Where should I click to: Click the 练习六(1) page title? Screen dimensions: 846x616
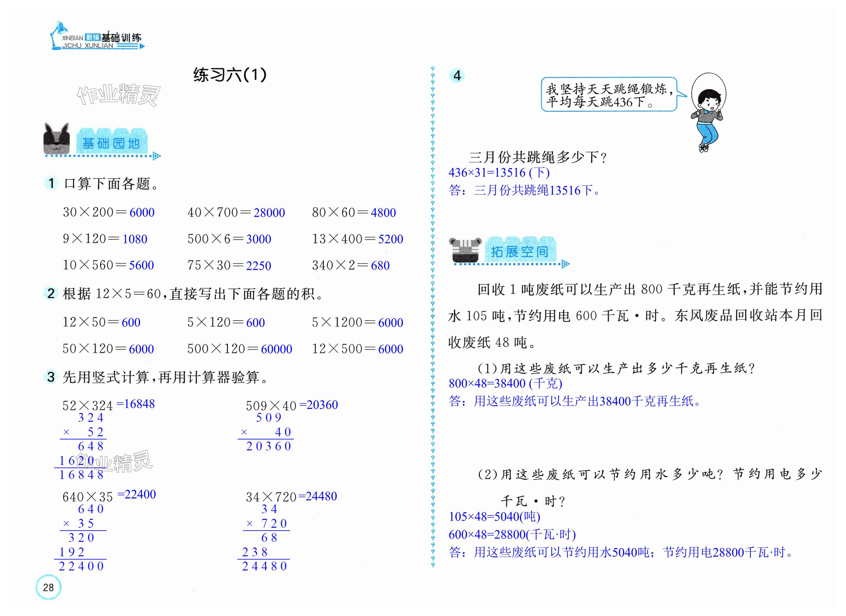click(230, 75)
